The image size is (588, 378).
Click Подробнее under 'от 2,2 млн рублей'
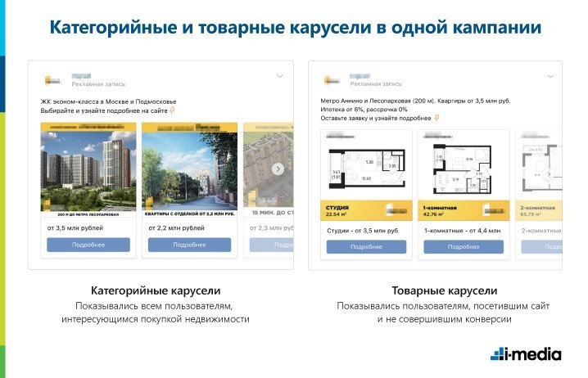(x=189, y=245)
